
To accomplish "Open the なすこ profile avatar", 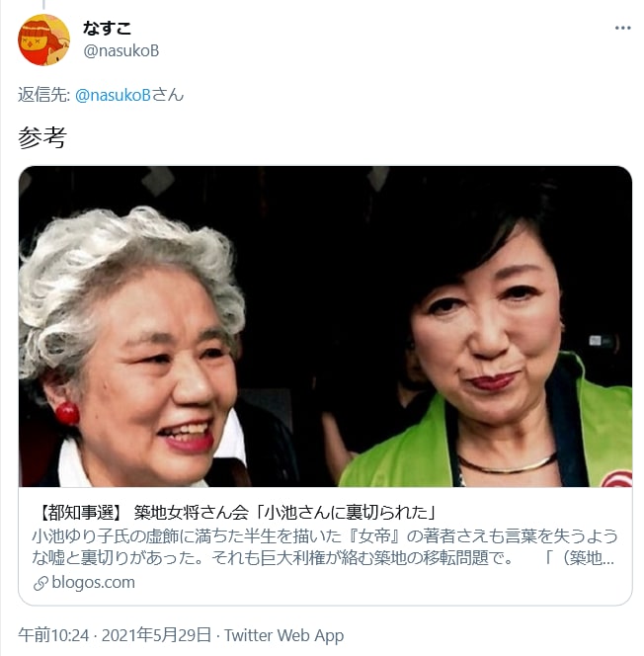I will point(43,40).
